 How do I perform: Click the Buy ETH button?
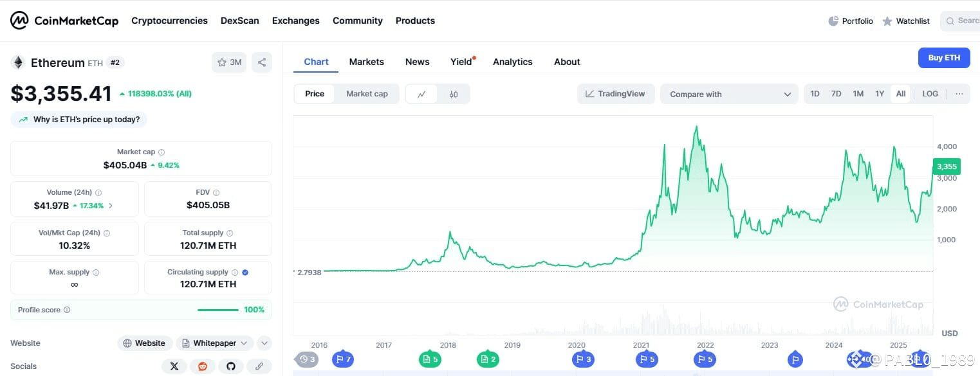pos(944,58)
